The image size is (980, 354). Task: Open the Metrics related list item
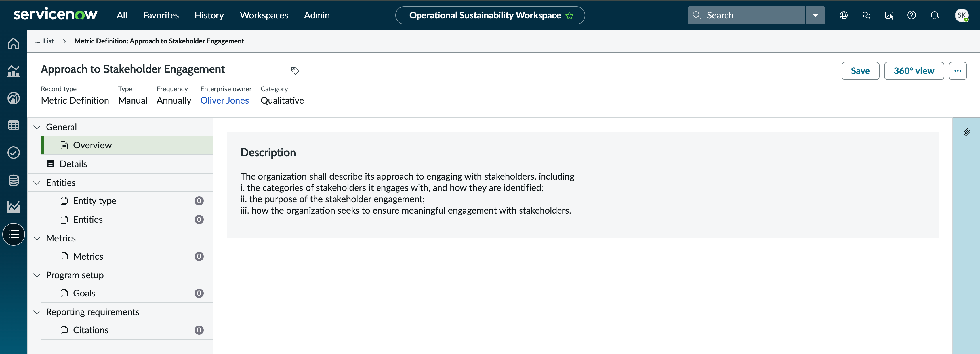[x=127, y=256]
